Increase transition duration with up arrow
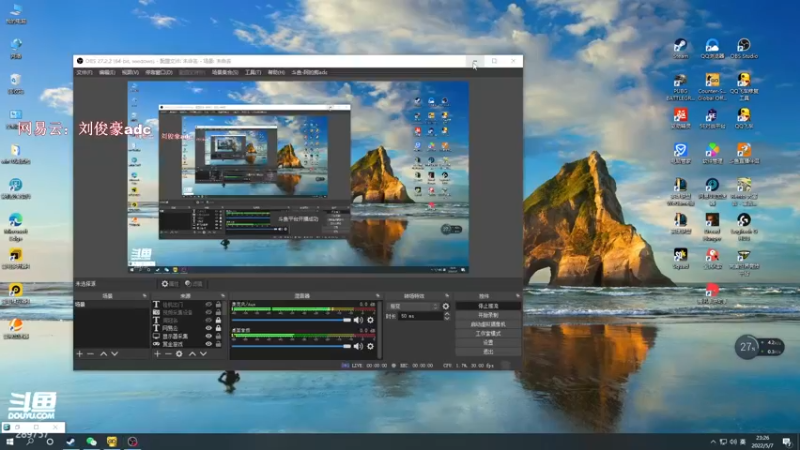Image resolution: width=800 pixels, height=450 pixels. point(447,314)
